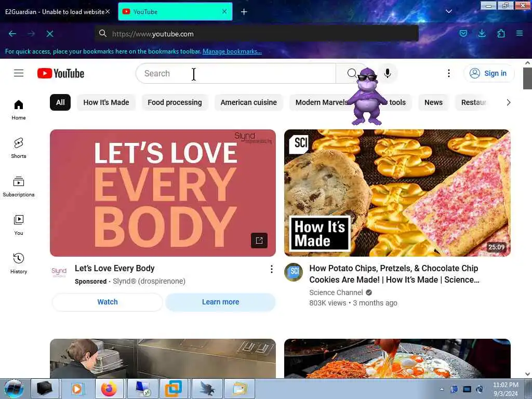Image resolution: width=532 pixels, height=399 pixels.
Task: Open the list all tabs chevron
Action: pyautogui.click(x=448, y=11)
